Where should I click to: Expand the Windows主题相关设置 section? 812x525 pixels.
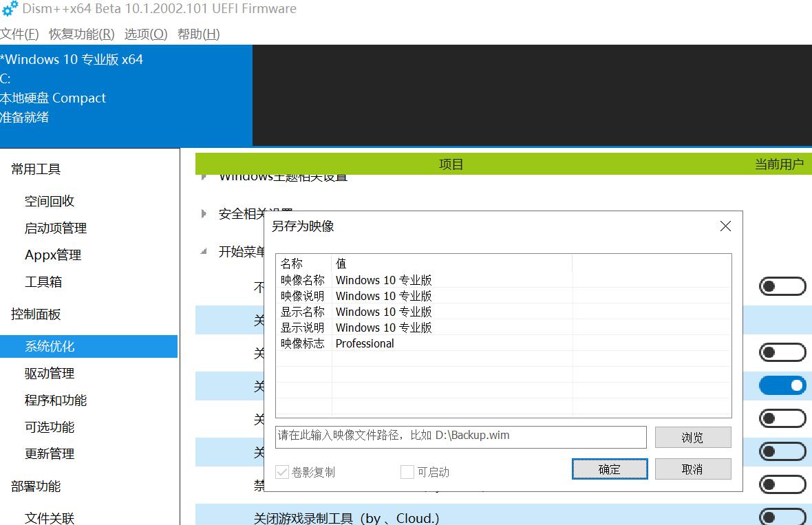[203, 175]
